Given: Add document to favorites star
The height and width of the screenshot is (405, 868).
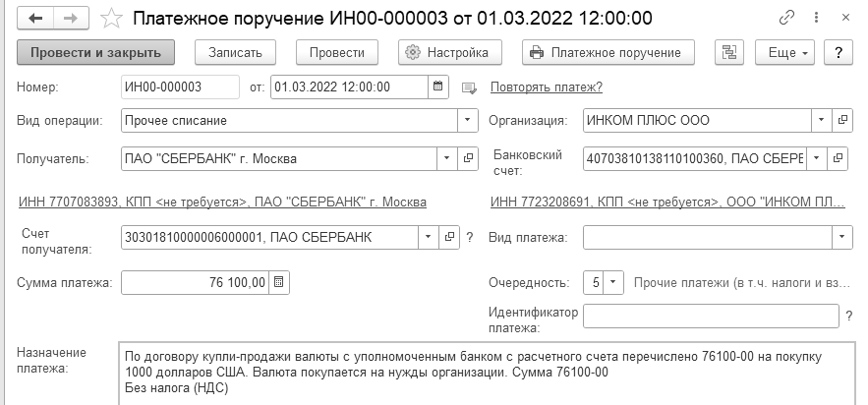Looking at the screenshot, I should coord(112,19).
